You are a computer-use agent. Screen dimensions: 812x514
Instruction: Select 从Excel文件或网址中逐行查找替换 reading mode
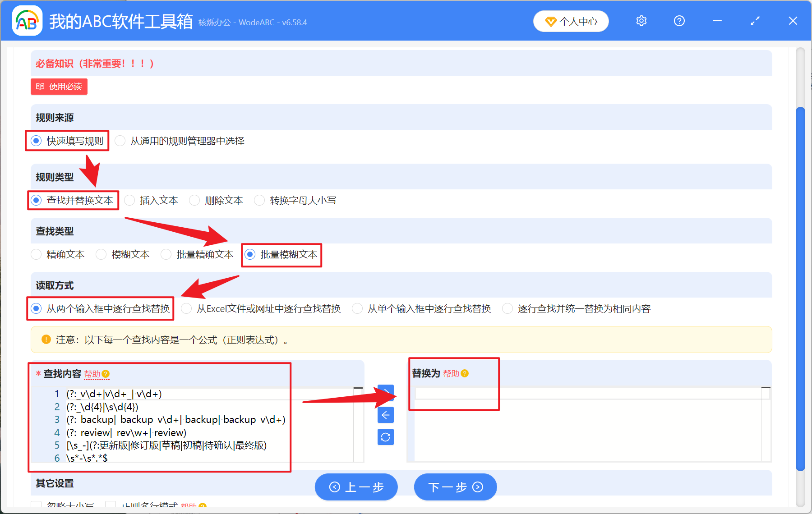[x=186, y=308]
